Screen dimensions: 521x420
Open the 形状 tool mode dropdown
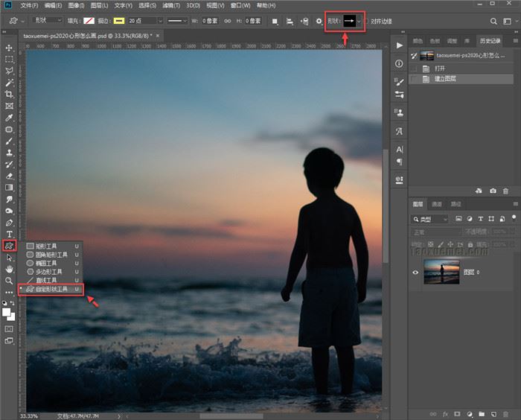47,21
